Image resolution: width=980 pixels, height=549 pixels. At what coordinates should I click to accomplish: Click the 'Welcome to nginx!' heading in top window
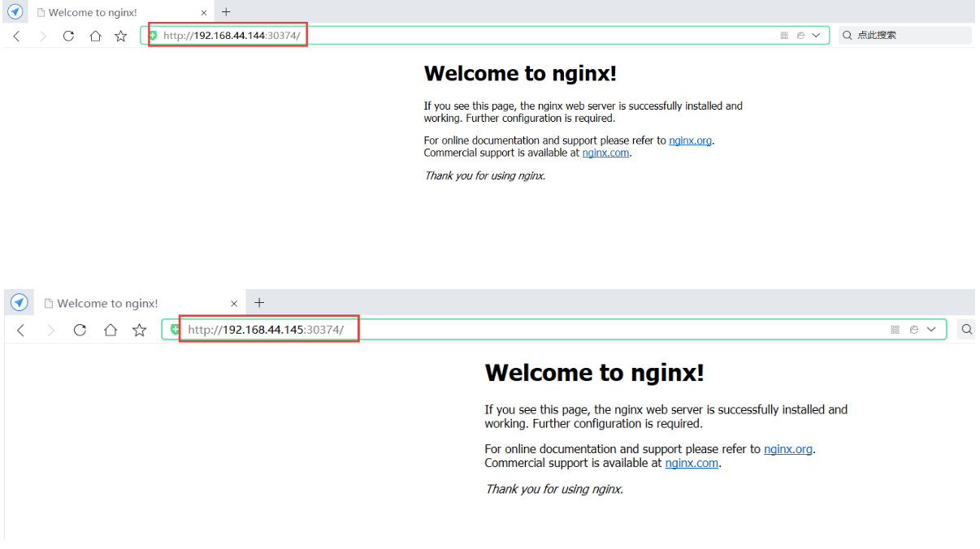[520, 73]
